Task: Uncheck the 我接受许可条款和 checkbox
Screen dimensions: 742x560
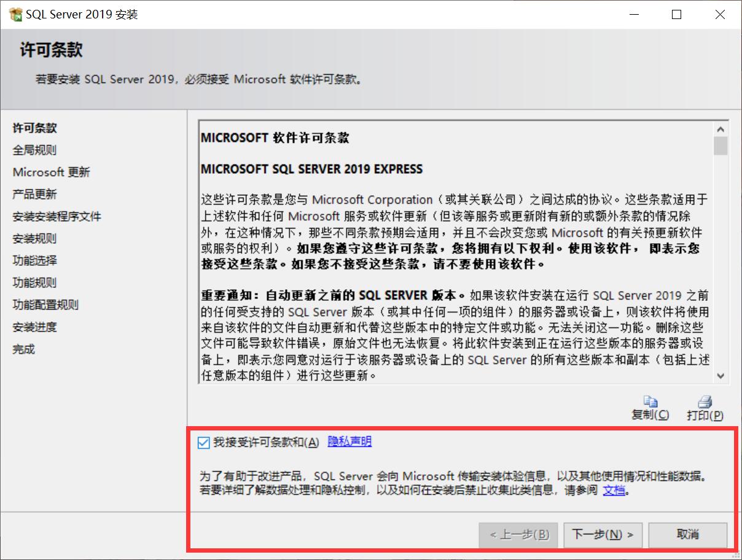Action: [204, 443]
